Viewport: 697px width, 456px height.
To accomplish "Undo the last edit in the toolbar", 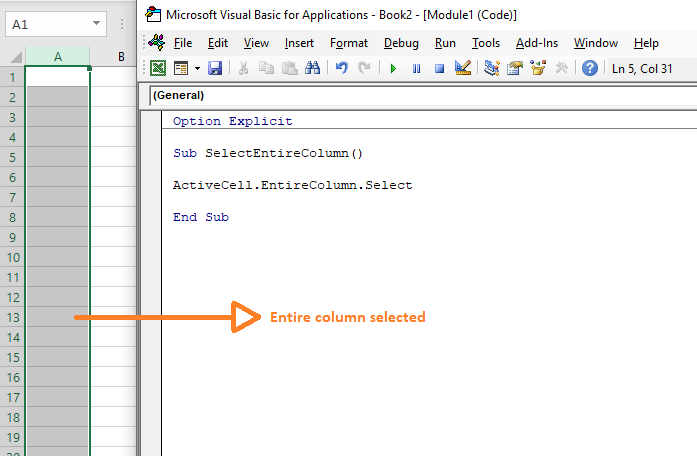I will 342,69.
